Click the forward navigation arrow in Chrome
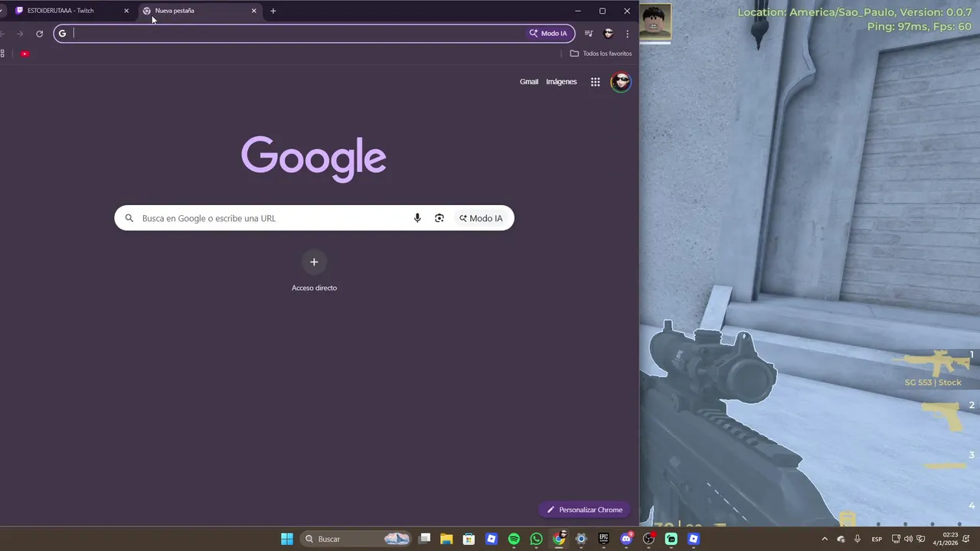 coord(20,34)
